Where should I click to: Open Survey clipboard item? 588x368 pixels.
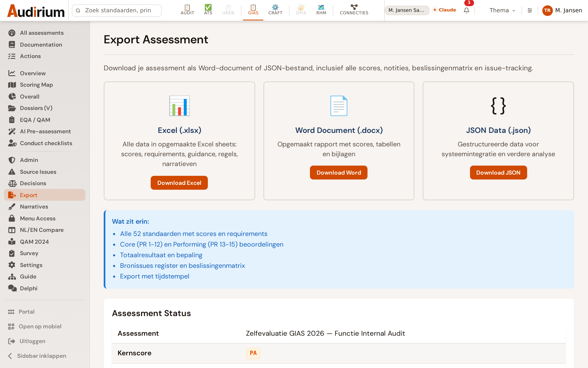(x=45, y=253)
